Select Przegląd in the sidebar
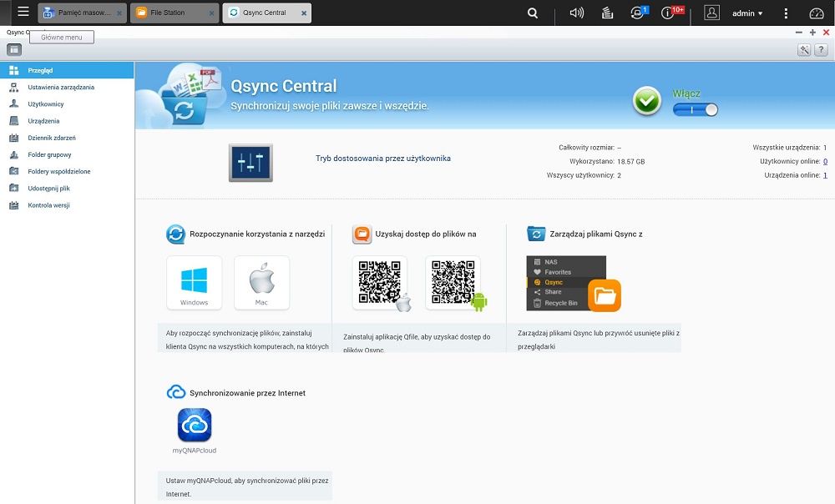Image resolution: width=835 pixels, height=504 pixels. click(67, 70)
